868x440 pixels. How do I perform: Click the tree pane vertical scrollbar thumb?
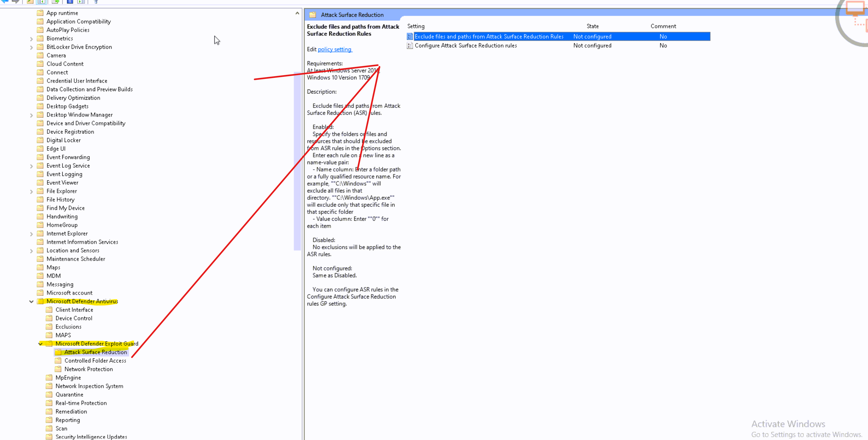tap(297, 161)
